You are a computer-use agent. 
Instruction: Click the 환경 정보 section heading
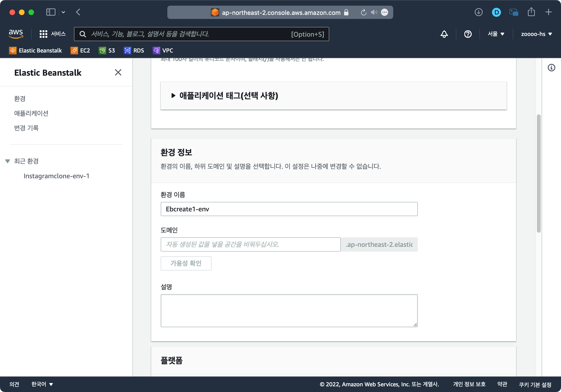176,152
